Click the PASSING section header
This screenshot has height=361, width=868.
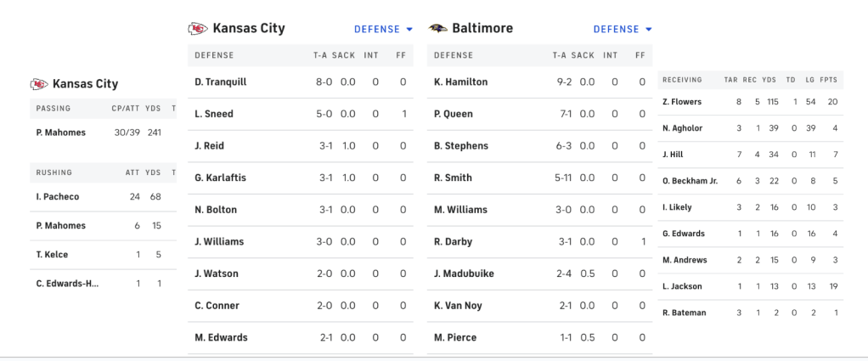click(54, 108)
